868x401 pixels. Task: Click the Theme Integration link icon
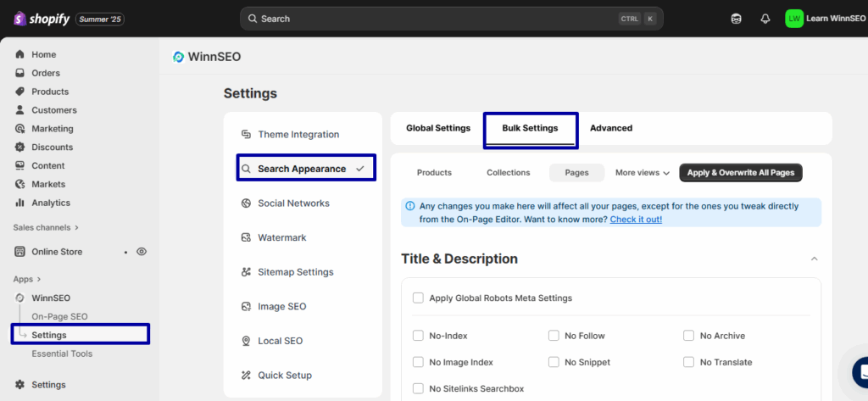pyautogui.click(x=247, y=135)
